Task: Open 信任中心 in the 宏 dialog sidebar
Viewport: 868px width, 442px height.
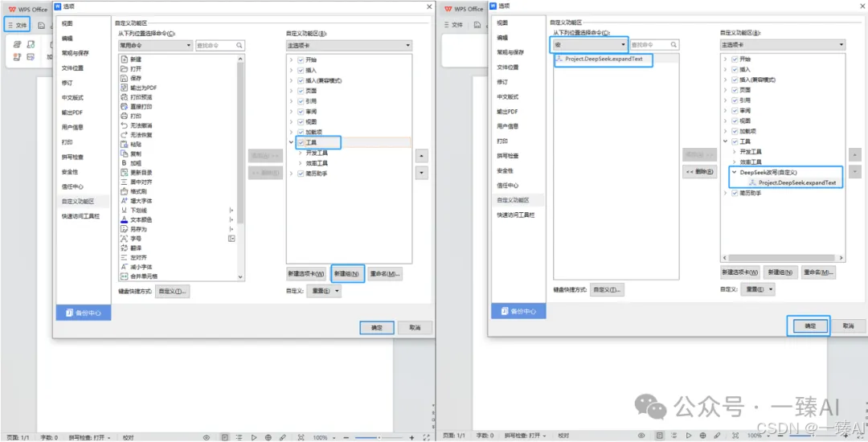Action: (x=507, y=186)
